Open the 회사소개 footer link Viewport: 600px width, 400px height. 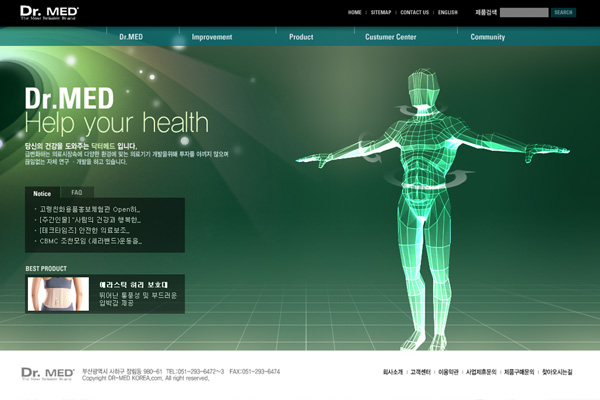(393, 372)
